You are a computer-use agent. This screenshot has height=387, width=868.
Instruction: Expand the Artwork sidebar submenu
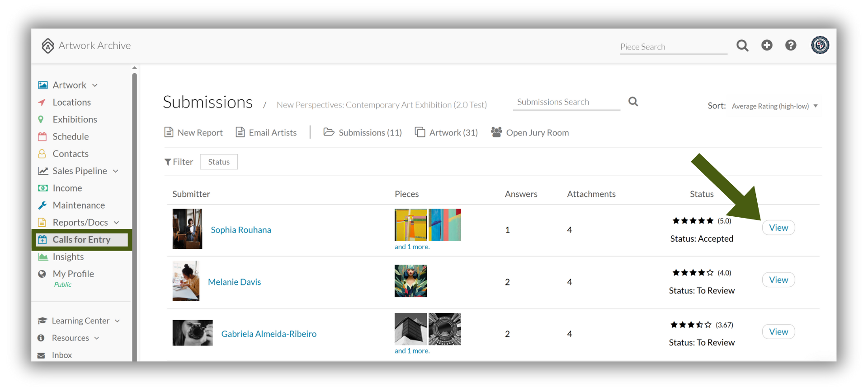[95, 85]
